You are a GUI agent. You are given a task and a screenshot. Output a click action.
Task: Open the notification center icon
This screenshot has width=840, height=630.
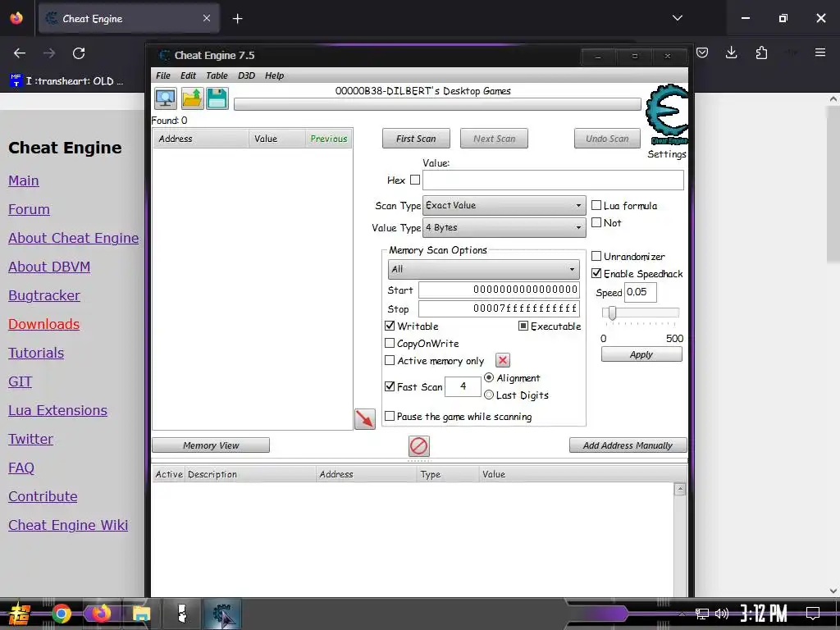point(813,614)
